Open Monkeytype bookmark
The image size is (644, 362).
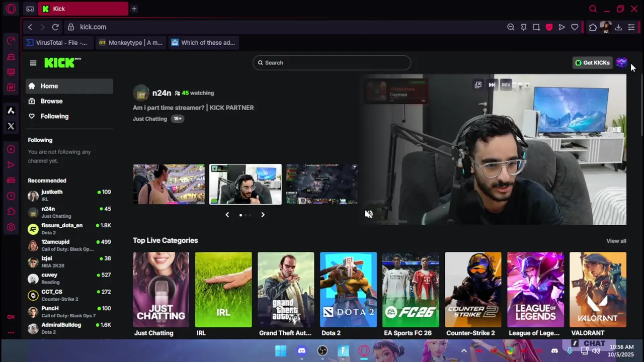pyautogui.click(x=131, y=43)
